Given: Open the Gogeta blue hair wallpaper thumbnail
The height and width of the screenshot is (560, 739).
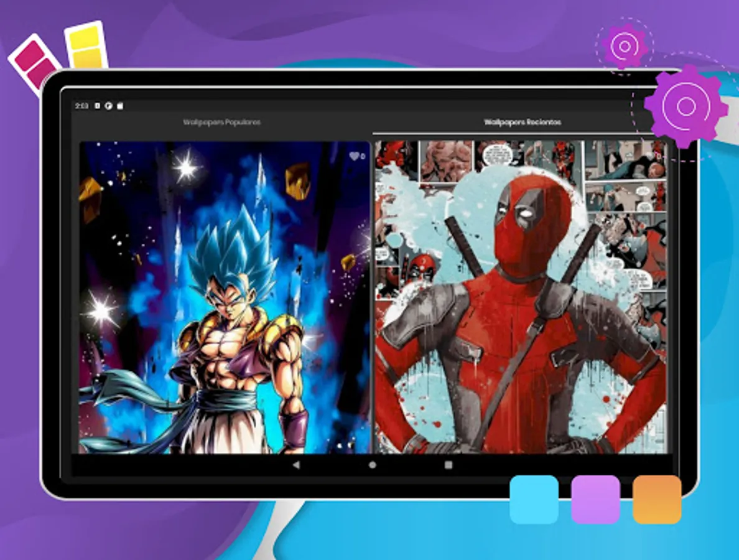Looking at the screenshot, I should [x=225, y=297].
